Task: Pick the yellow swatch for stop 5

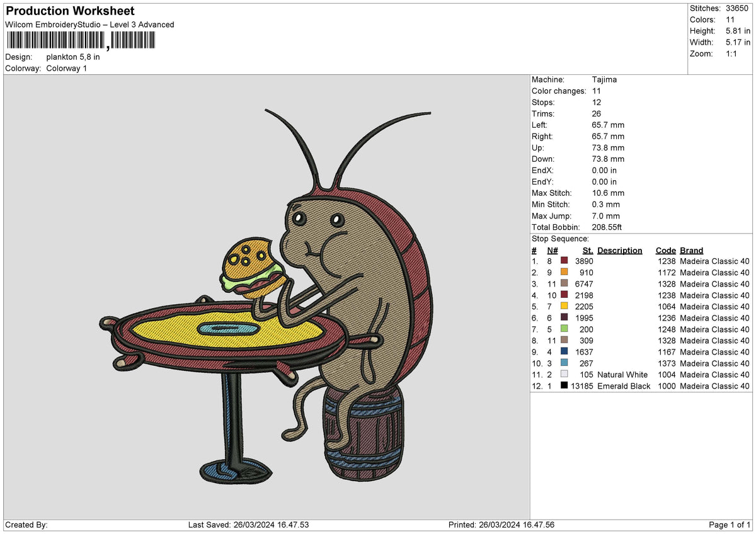Action: (x=564, y=307)
